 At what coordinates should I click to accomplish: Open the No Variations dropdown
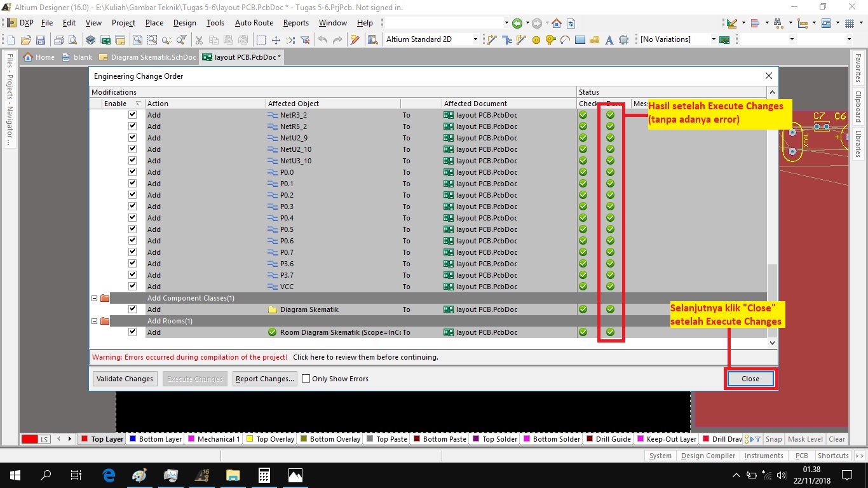pyautogui.click(x=713, y=39)
